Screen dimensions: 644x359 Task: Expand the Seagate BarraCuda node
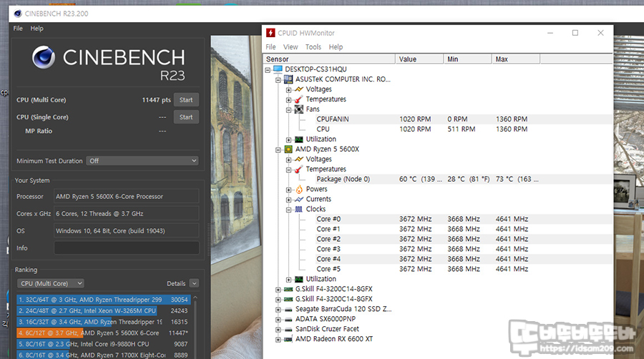click(278, 310)
